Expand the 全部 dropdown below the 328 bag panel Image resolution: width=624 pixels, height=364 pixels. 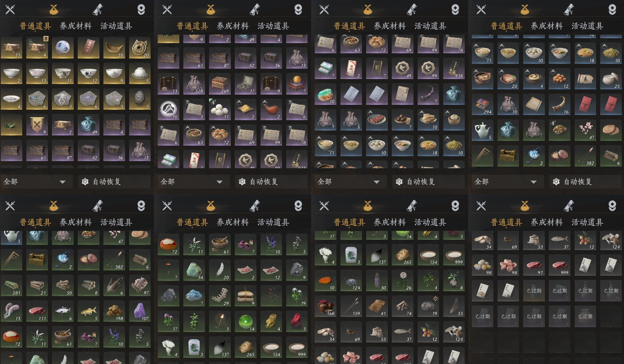click(194, 182)
